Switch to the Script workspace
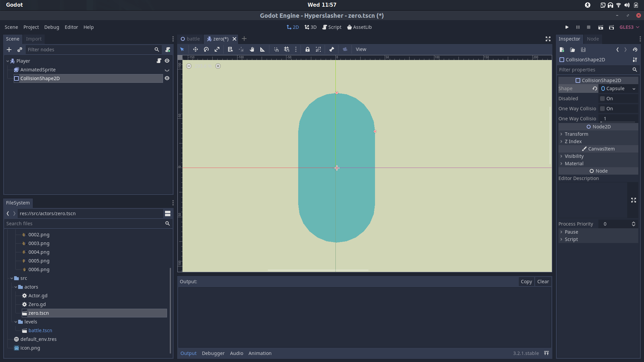 point(332,27)
